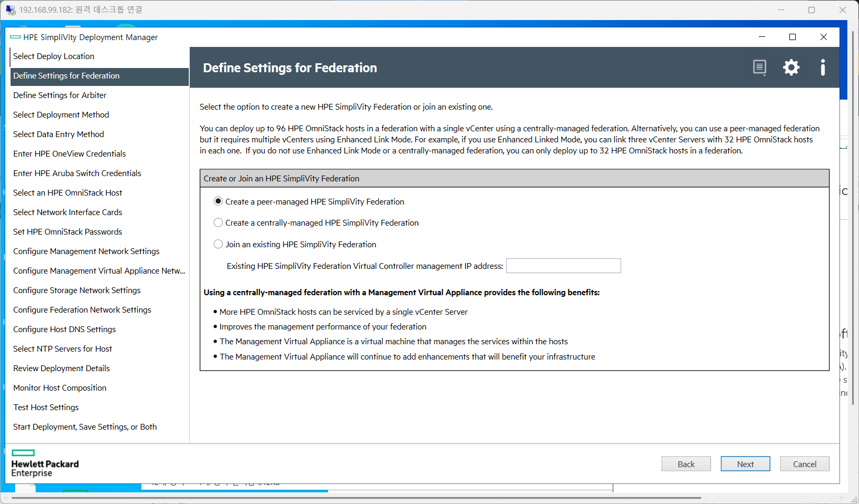Image resolution: width=859 pixels, height=504 pixels.
Task: Go to Select Deploy Location step
Action: [99, 56]
